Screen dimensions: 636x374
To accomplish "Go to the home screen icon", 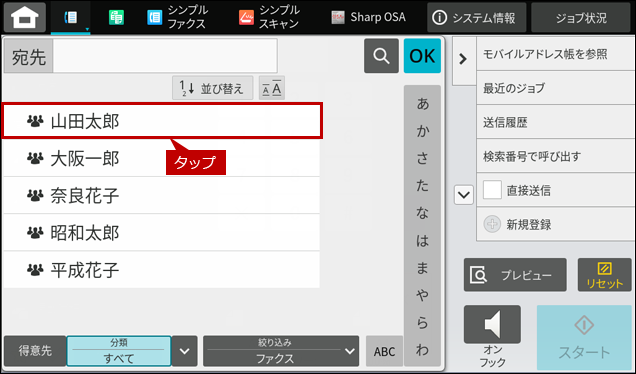I will (x=25, y=17).
